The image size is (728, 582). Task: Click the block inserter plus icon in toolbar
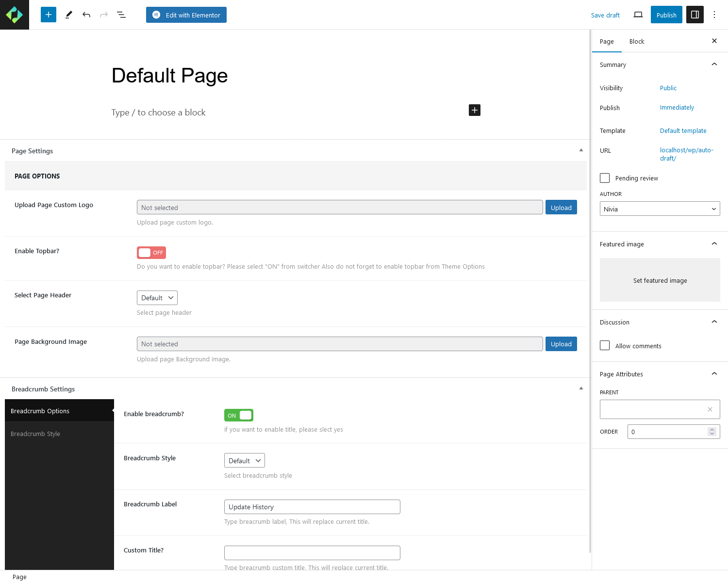click(x=49, y=15)
